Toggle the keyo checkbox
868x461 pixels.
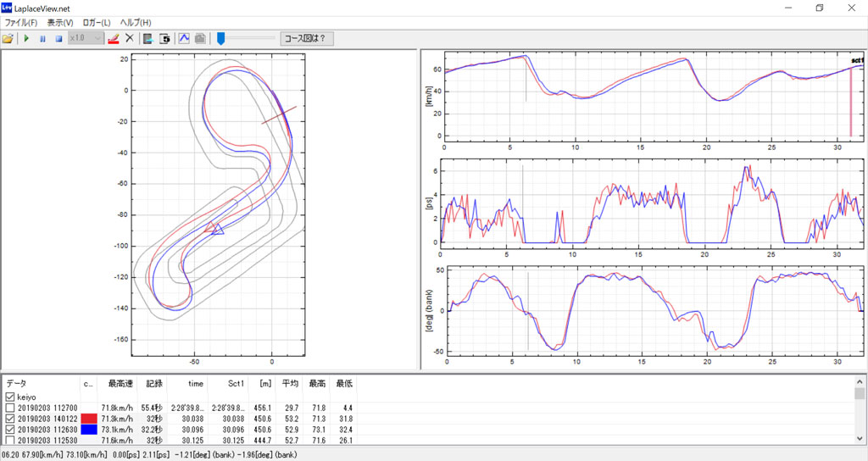[10, 397]
